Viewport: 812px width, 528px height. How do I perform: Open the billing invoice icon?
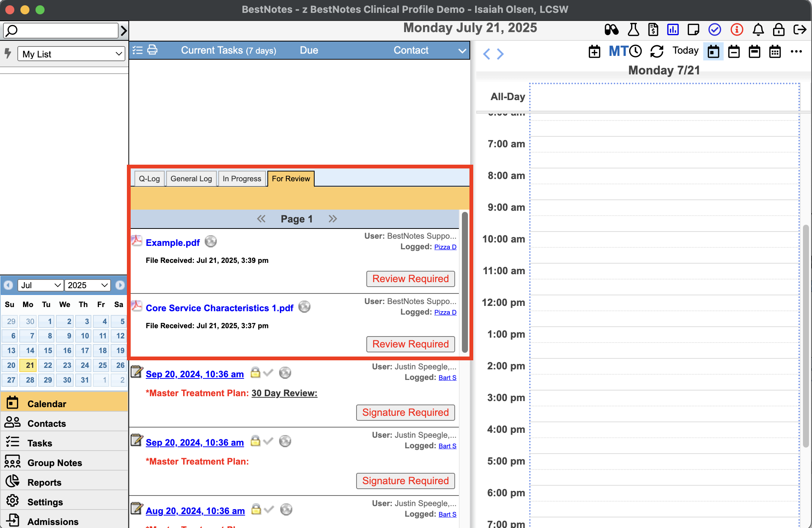[x=653, y=29]
